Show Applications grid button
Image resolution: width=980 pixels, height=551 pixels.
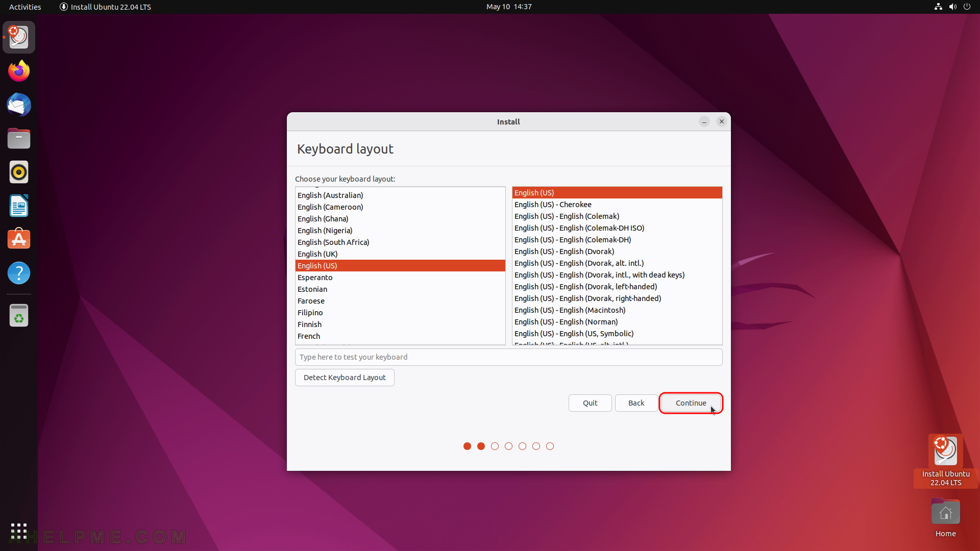click(19, 531)
